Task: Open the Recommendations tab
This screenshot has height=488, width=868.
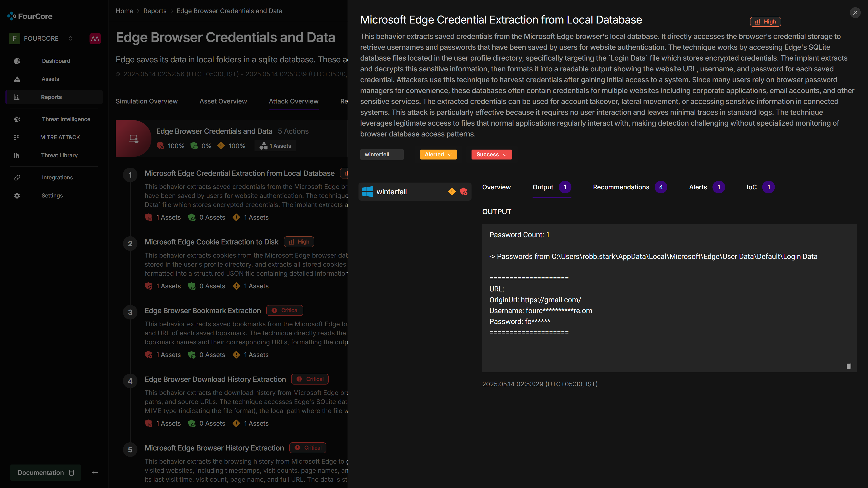Action: click(630, 187)
